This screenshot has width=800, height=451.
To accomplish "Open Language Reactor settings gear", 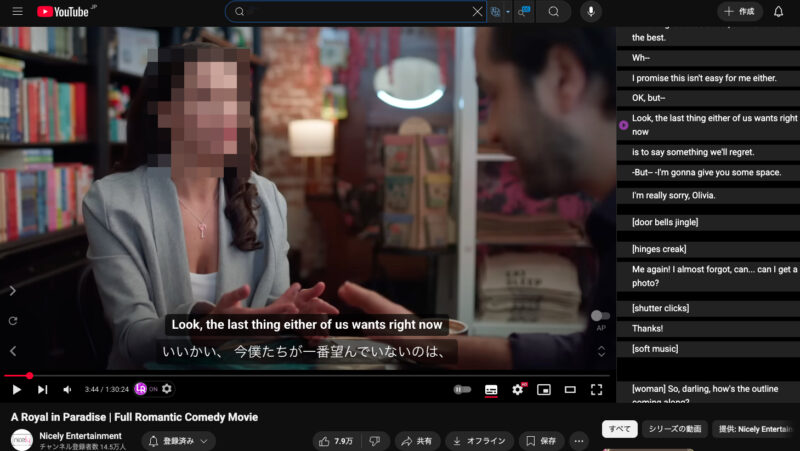I will 167,389.
